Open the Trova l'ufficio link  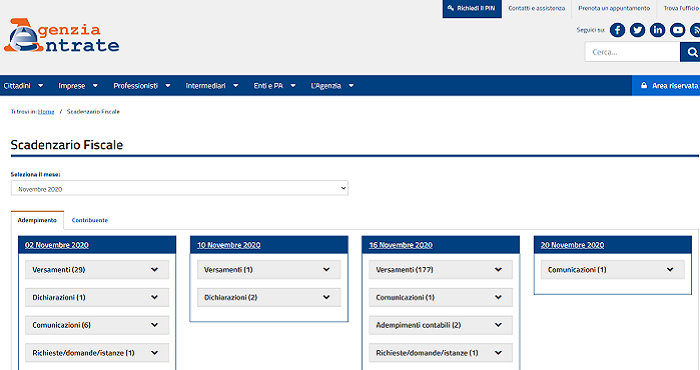tap(681, 8)
